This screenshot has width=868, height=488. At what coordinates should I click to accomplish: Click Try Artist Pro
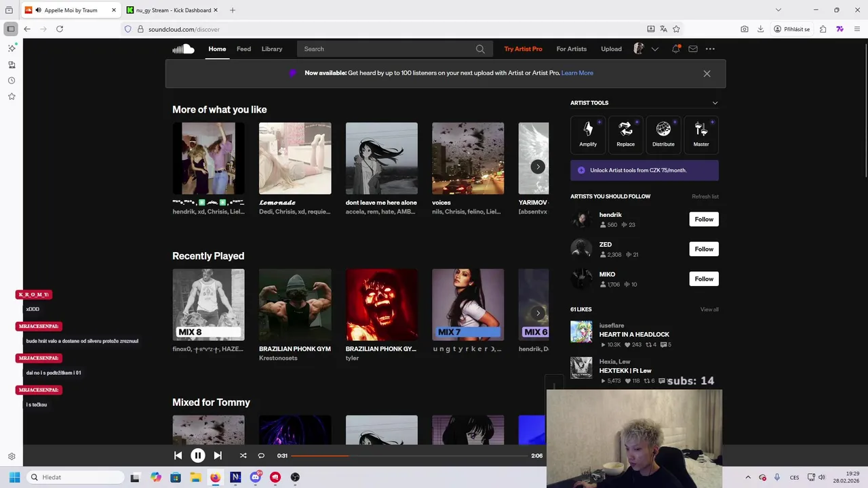pos(523,49)
